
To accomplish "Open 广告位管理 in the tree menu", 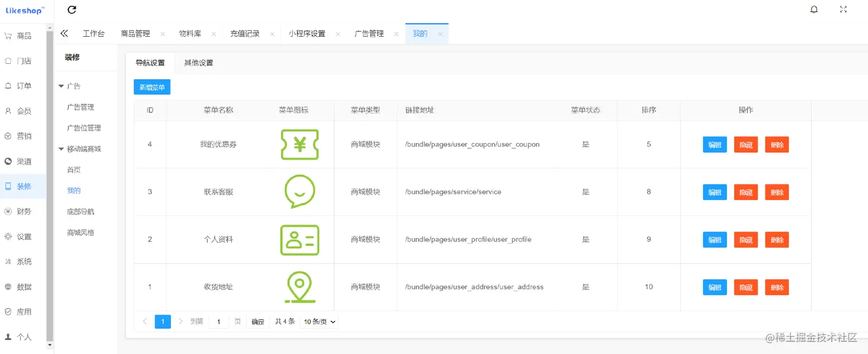I will pos(84,128).
